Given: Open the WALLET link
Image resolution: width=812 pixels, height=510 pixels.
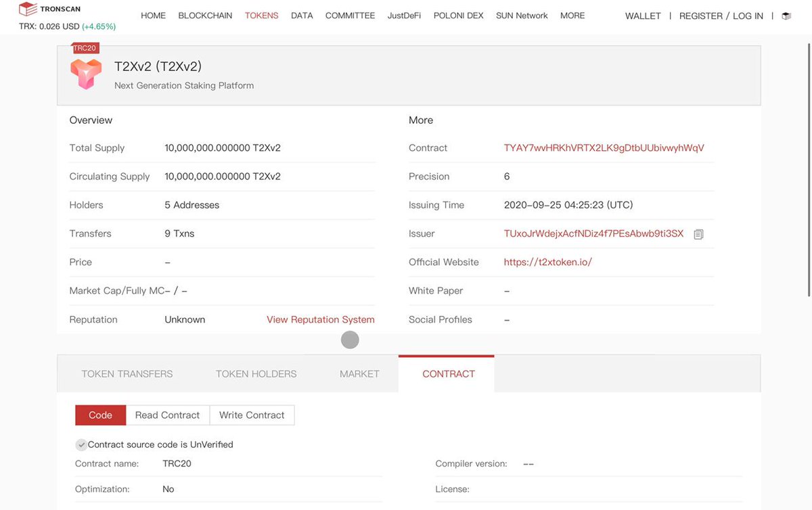Looking at the screenshot, I should point(643,16).
